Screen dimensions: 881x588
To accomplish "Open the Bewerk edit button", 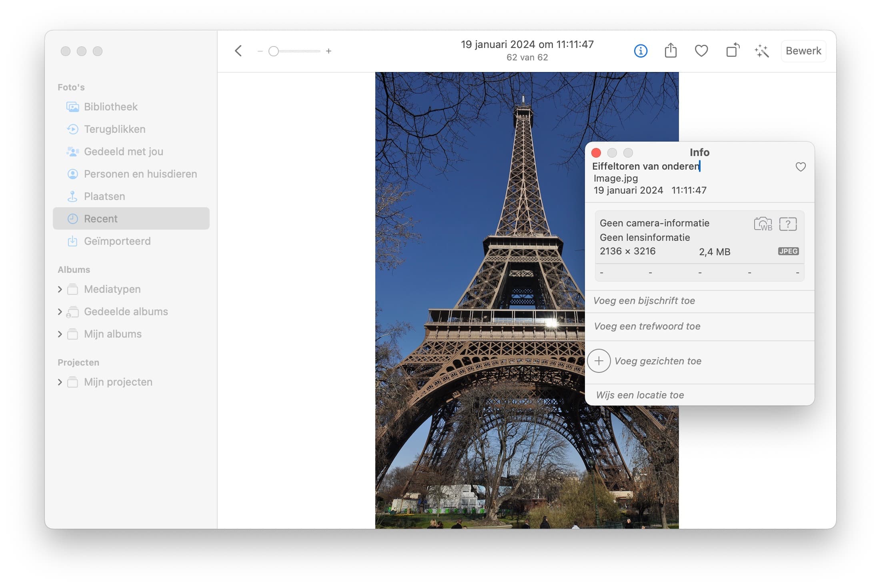I will point(803,51).
